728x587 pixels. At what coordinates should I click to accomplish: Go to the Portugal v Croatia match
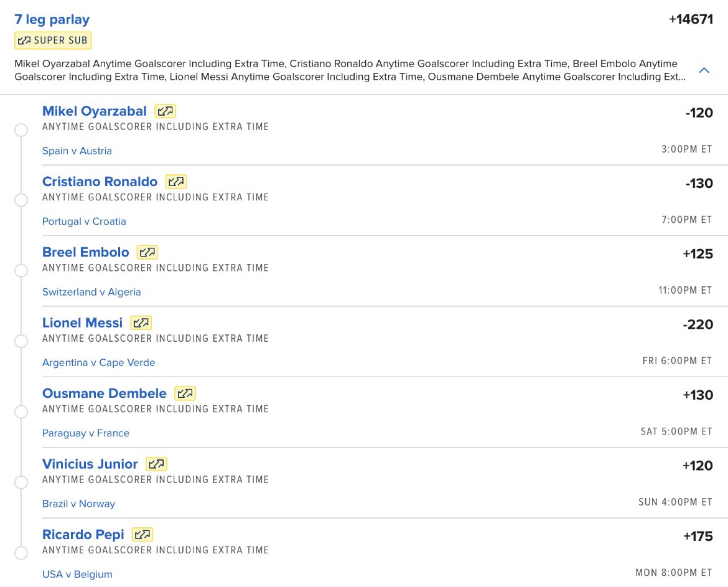coord(84,222)
